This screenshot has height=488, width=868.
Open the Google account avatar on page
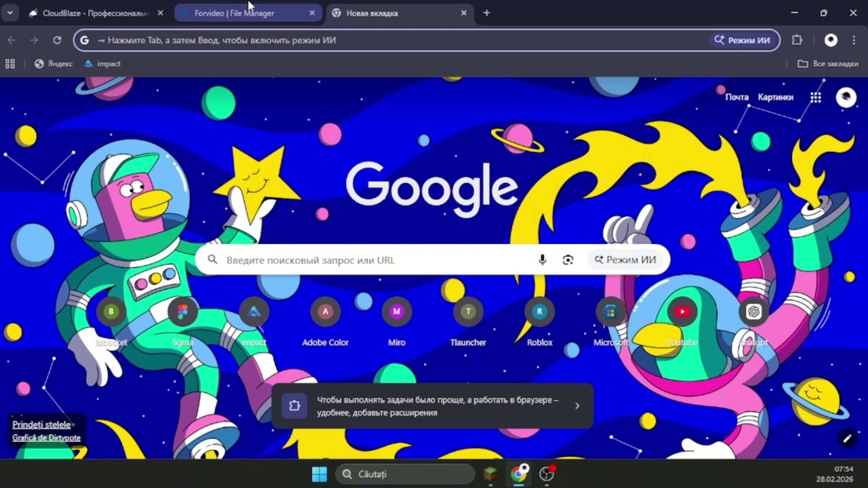click(846, 98)
